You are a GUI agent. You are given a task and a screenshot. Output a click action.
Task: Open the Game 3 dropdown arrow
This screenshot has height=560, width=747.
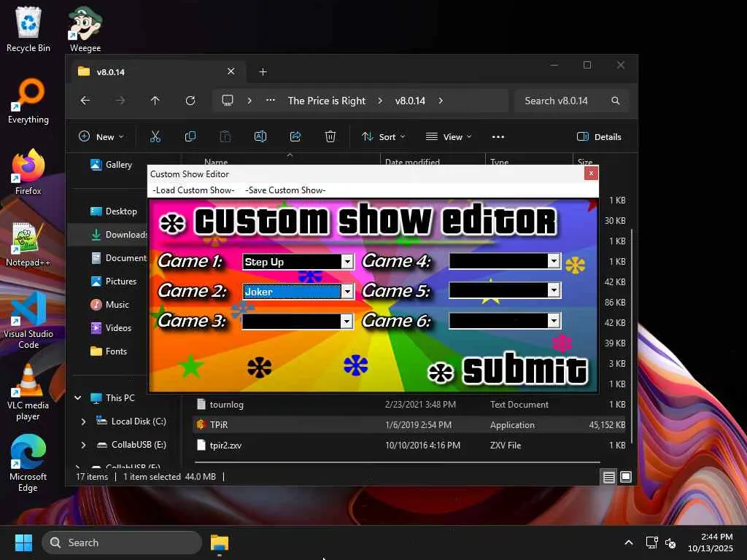click(x=347, y=322)
